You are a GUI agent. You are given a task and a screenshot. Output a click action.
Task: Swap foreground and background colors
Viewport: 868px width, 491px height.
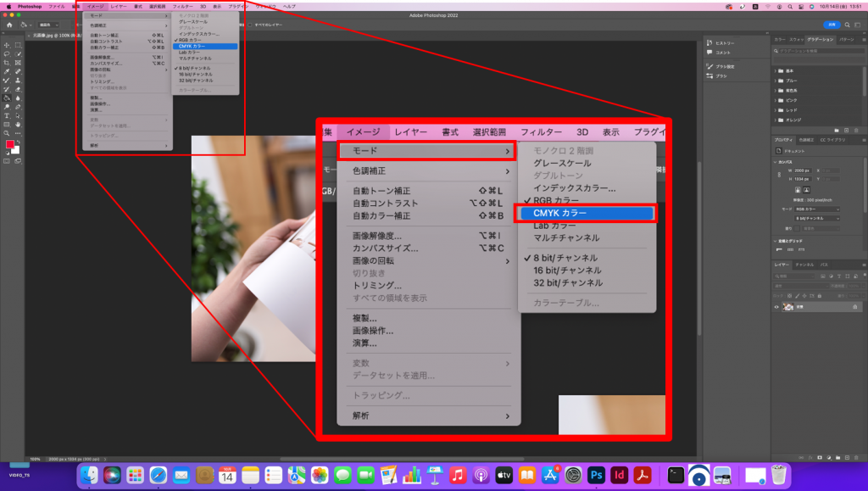click(18, 142)
